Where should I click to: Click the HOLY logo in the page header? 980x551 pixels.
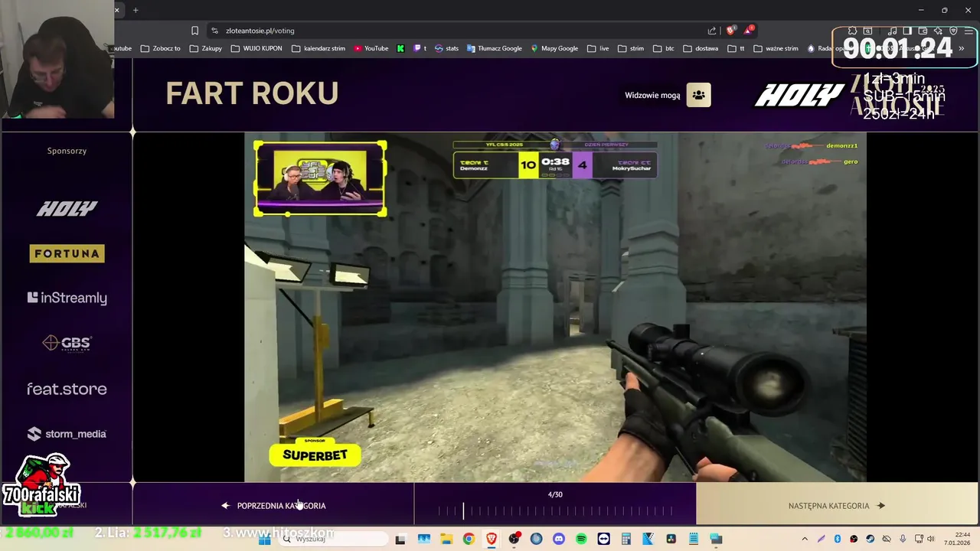(799, 96)
